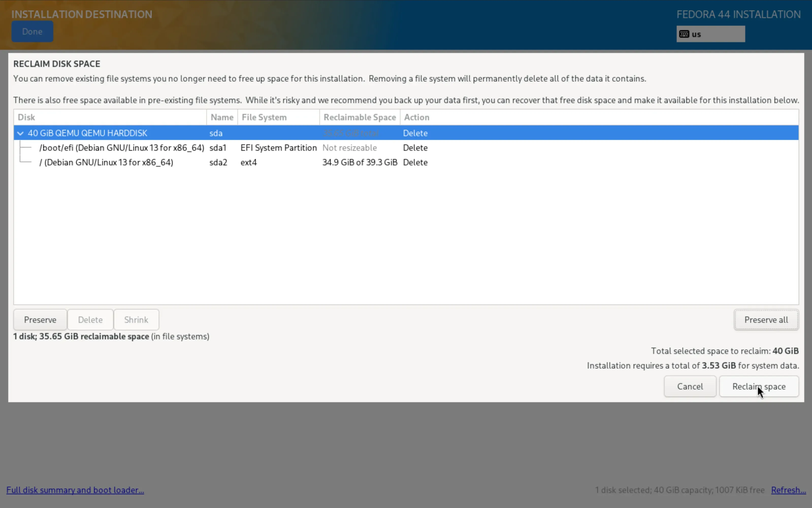
Task: Click the Preserve button
Action: point(40,320)
